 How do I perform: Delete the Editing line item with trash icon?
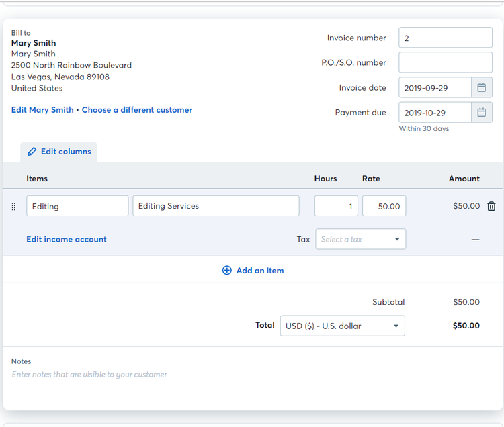[491, 206]
